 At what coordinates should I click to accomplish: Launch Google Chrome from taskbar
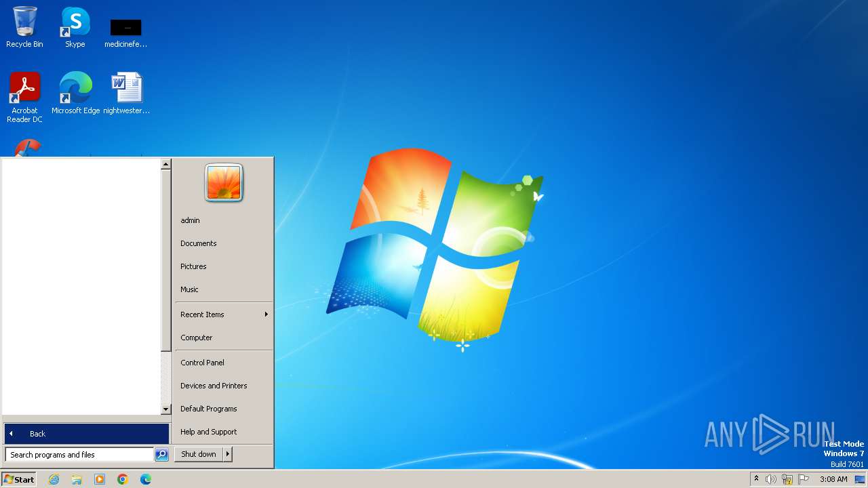pyautogui.click(x=123, y=479)
